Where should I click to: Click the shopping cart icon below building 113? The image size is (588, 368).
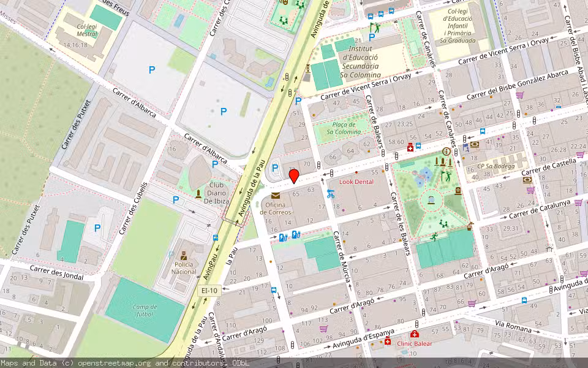pos(323,329)
